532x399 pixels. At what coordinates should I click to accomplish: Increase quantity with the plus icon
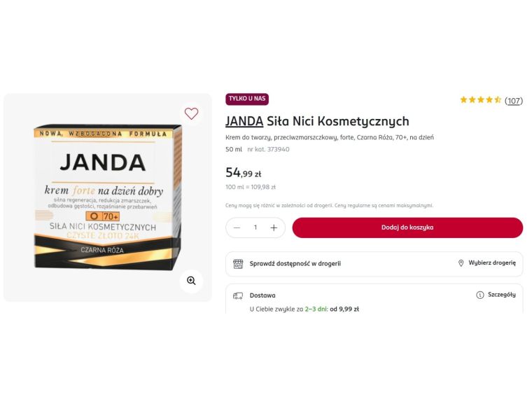coord(274,227)
